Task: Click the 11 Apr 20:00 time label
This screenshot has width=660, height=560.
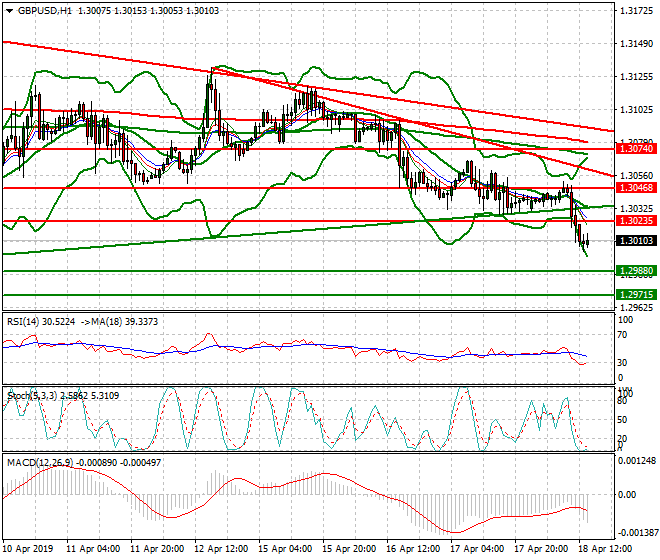Action: 157,549
